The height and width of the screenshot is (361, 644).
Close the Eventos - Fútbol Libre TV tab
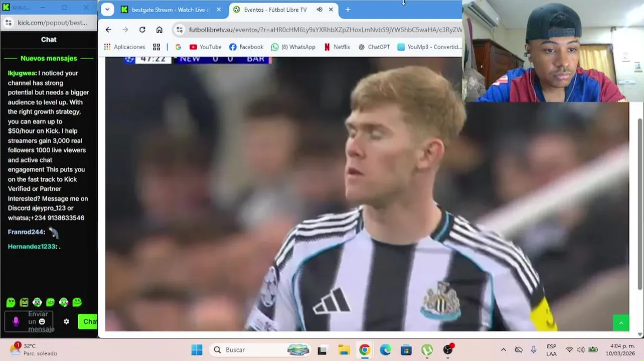click(x=331, y=10)
